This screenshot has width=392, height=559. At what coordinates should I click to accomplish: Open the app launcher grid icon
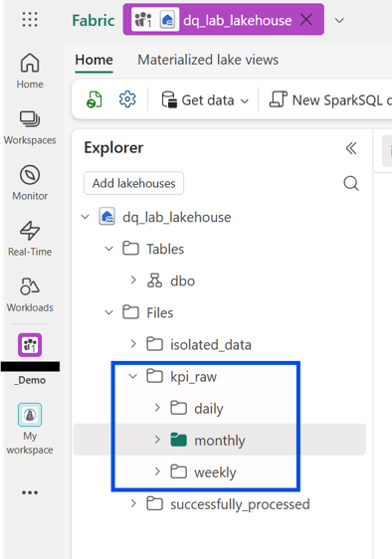point(30,20)
